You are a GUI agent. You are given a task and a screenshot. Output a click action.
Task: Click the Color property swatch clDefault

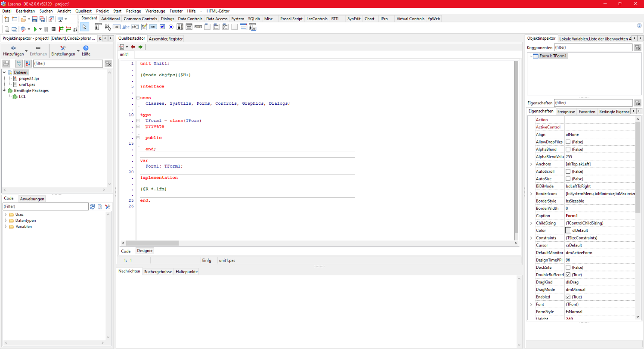[568, 231]
